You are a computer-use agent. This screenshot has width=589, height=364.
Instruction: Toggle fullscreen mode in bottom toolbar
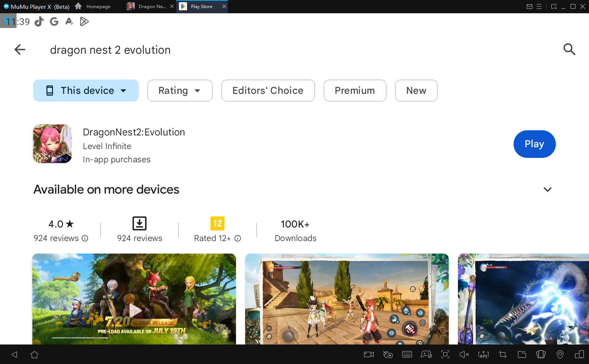445,354
